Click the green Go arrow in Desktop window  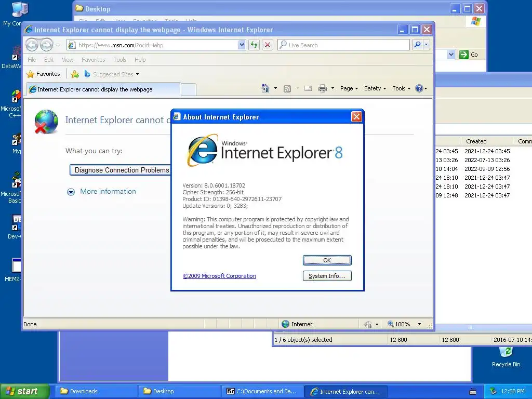464,54
